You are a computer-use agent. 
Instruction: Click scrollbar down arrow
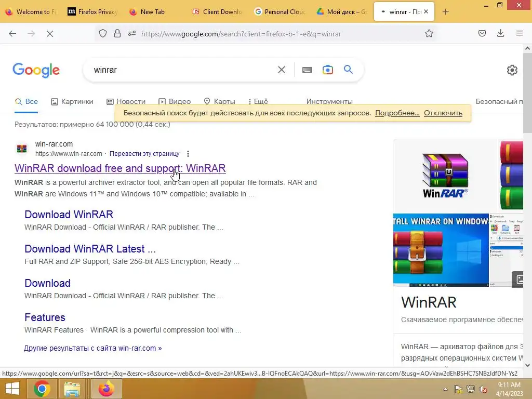(x=527, y=365)
